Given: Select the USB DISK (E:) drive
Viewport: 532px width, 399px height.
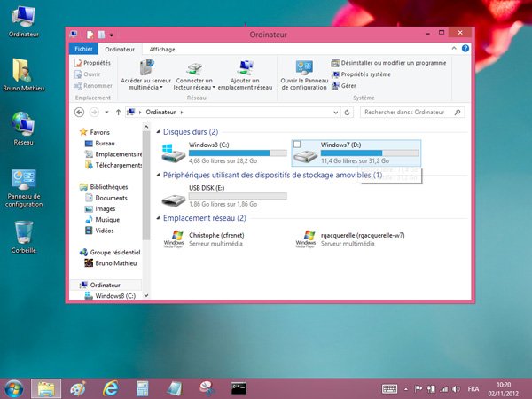Looking at the screenshot, I should pyautogui.click(x=224, y=196).
